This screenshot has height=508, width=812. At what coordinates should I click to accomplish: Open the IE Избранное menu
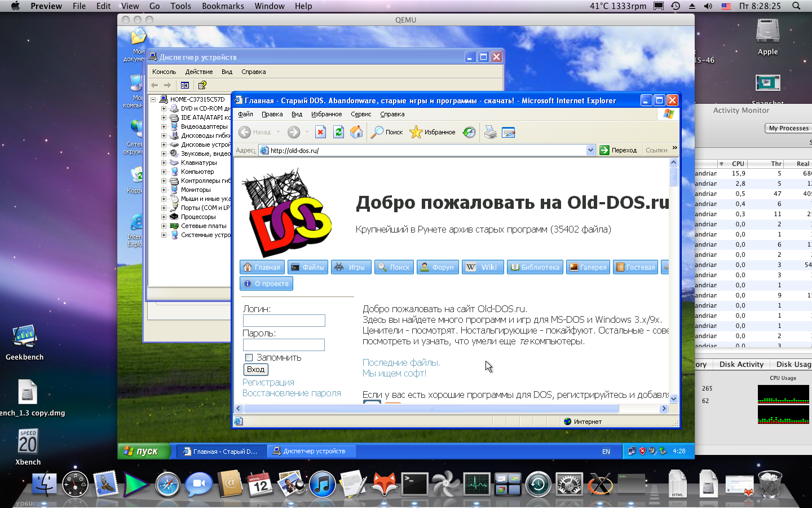click(326, 114)
